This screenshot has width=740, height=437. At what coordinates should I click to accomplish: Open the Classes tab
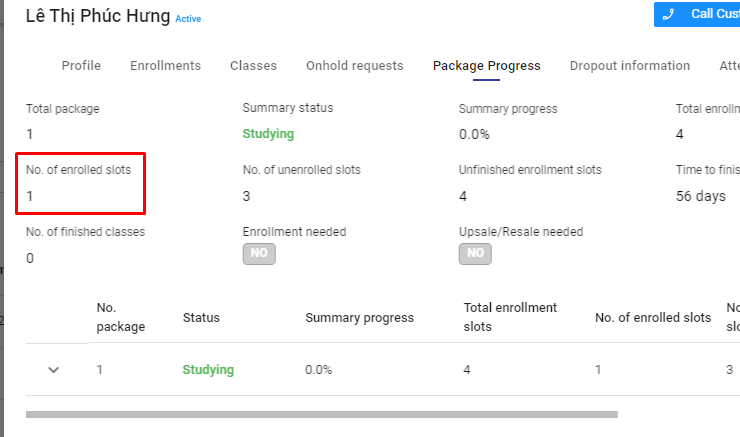[x=253, y=66]
